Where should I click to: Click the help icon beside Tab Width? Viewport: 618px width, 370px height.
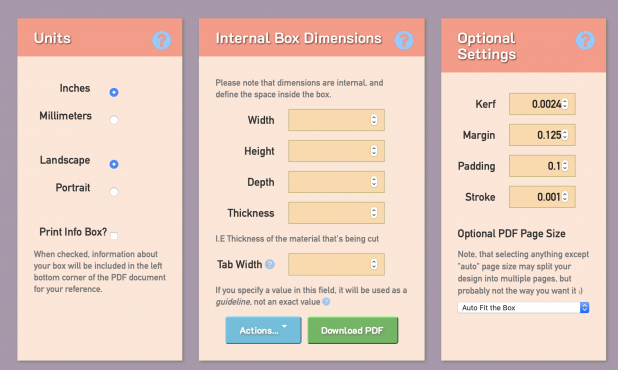pyautogui.click(x=270, y=264)
